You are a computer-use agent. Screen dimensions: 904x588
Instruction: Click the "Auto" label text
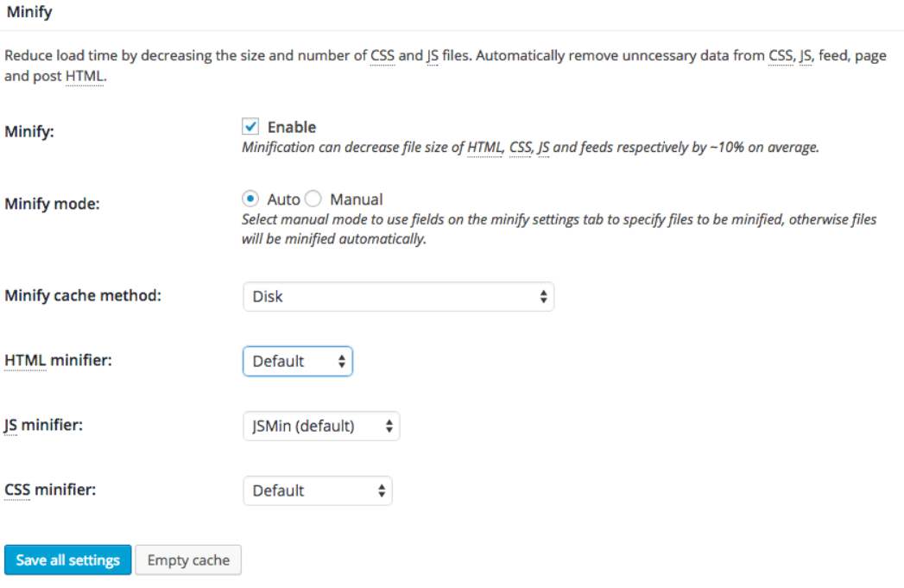tap(283, 199)
